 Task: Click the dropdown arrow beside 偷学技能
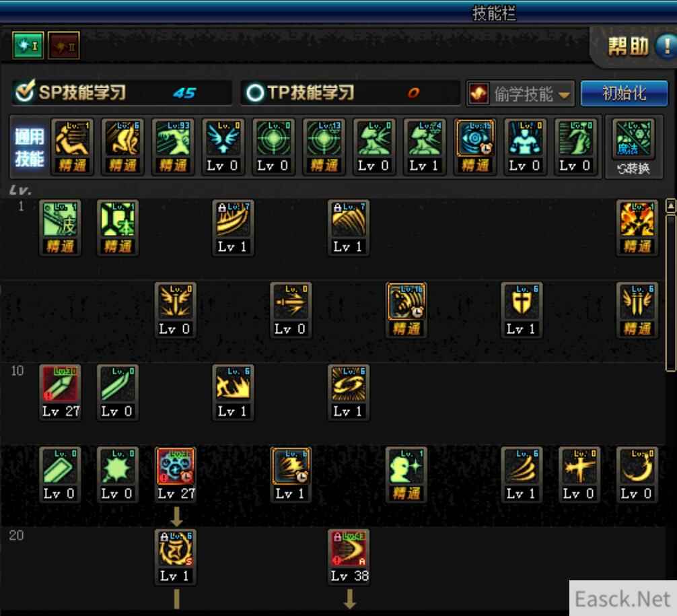(564, 95)
